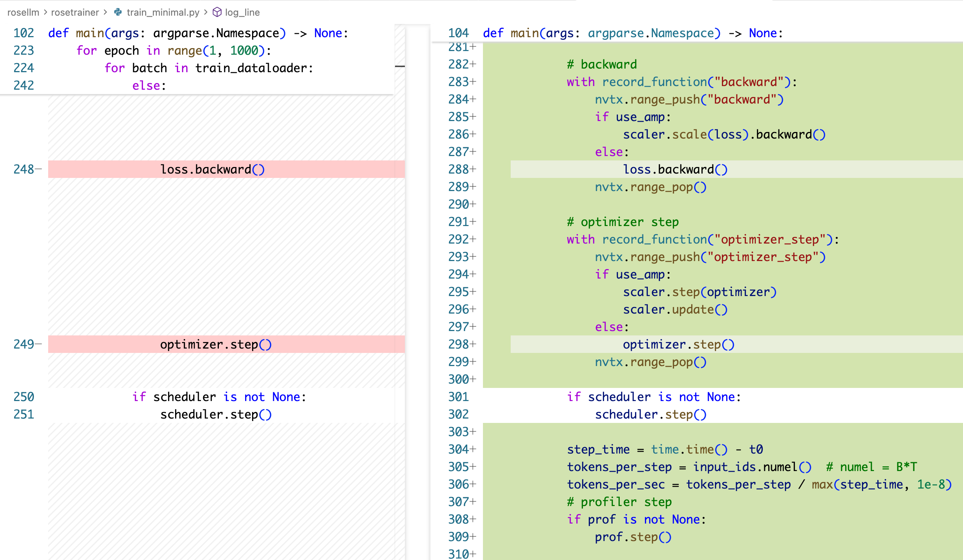This screenshot has width=963, height=560.
Task: Open the rosetrainer breadcrumb dropdown
Action: (75, 12)
